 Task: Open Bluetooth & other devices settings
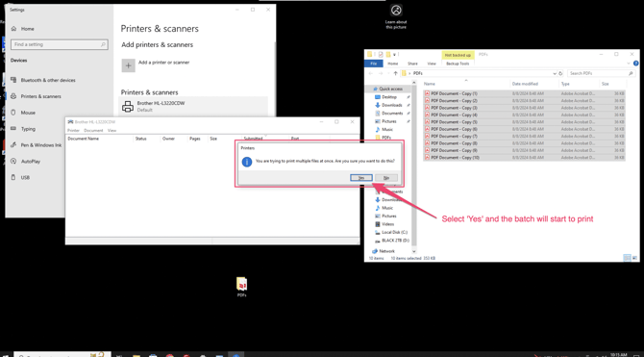[x=48, y=80]
